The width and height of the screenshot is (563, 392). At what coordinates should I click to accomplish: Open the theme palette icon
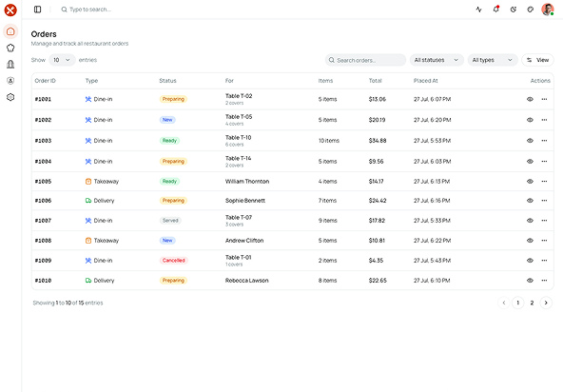pos(531,10)
